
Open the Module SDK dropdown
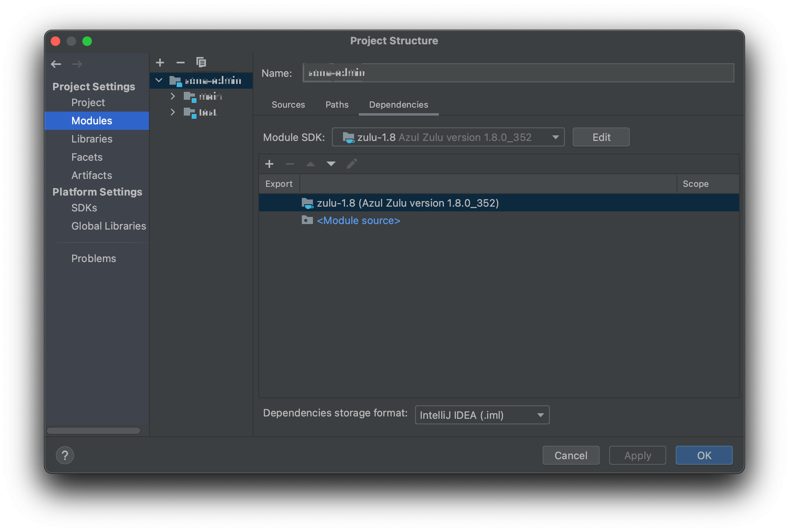pos(448,137)
